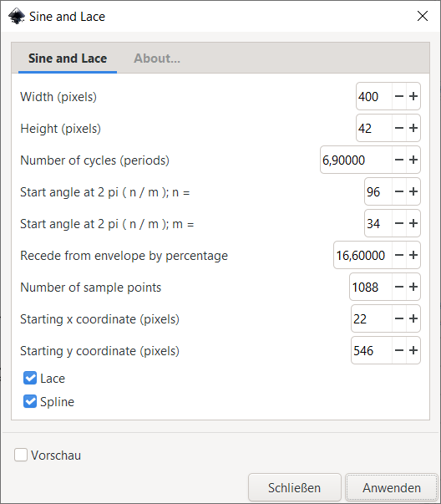Focus the Number of cycles input
The width and height of the screenshot is (441, 504).
click(x=356, y=160)
